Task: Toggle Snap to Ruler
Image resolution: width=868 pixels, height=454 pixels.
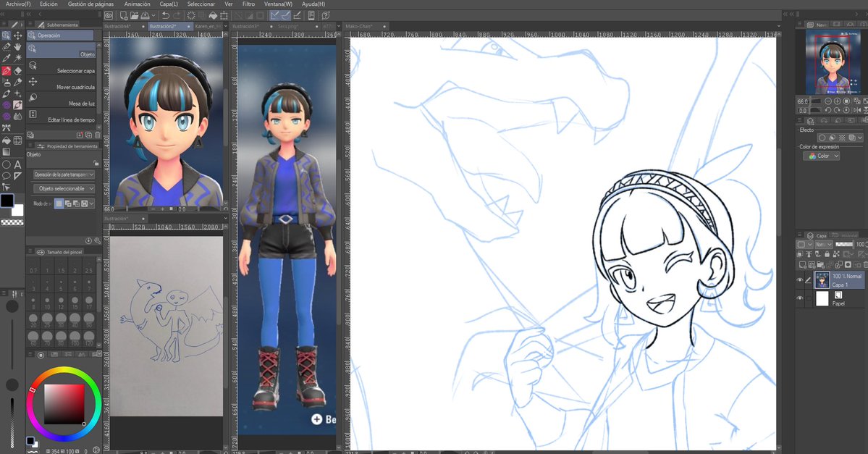Action: coord(274,15)
